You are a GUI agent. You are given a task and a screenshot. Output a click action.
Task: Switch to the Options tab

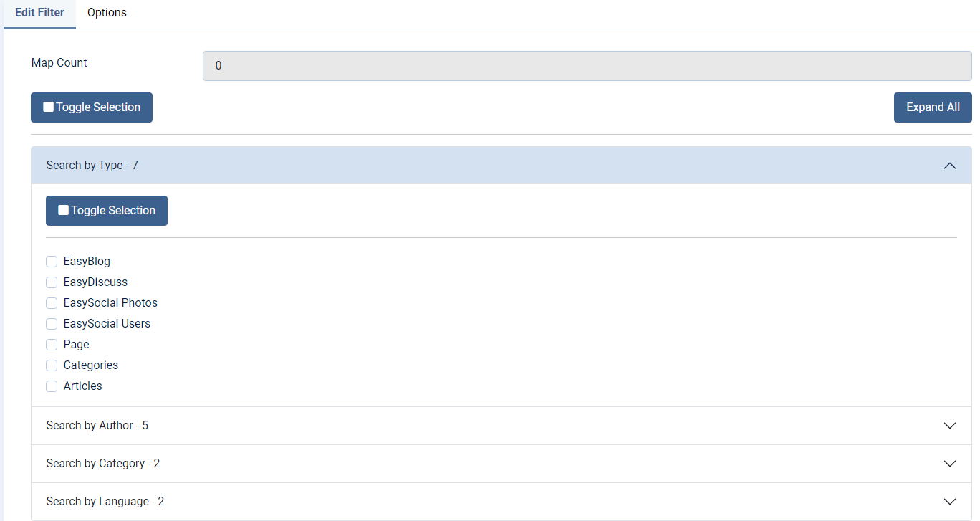[x=107, y=13]
